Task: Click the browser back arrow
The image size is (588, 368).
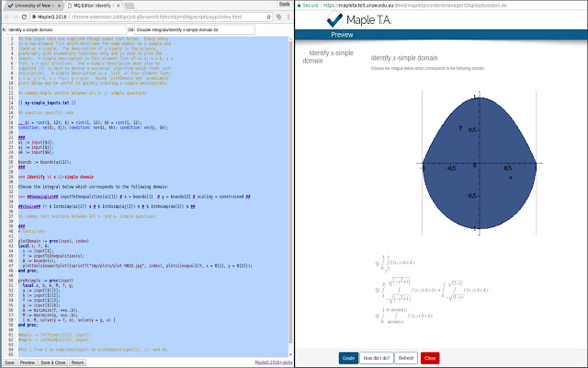Action: point(6,17)
